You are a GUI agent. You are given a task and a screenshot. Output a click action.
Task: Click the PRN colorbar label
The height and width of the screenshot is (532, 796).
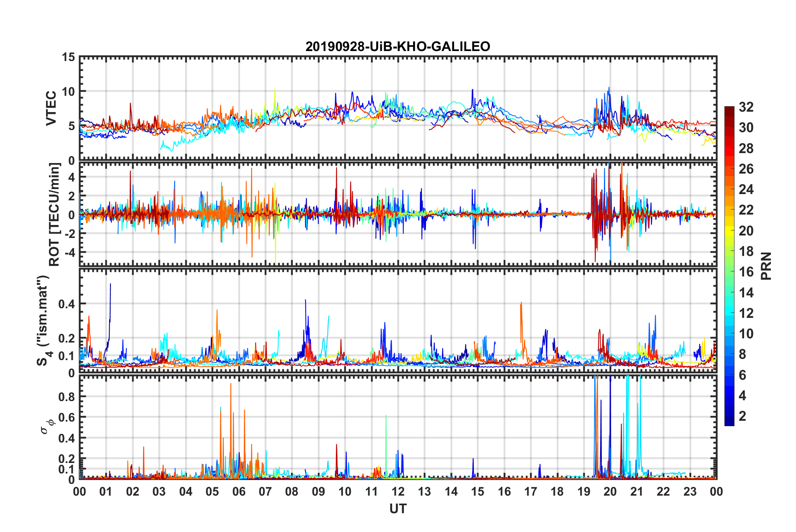click(x=766, y=266)
